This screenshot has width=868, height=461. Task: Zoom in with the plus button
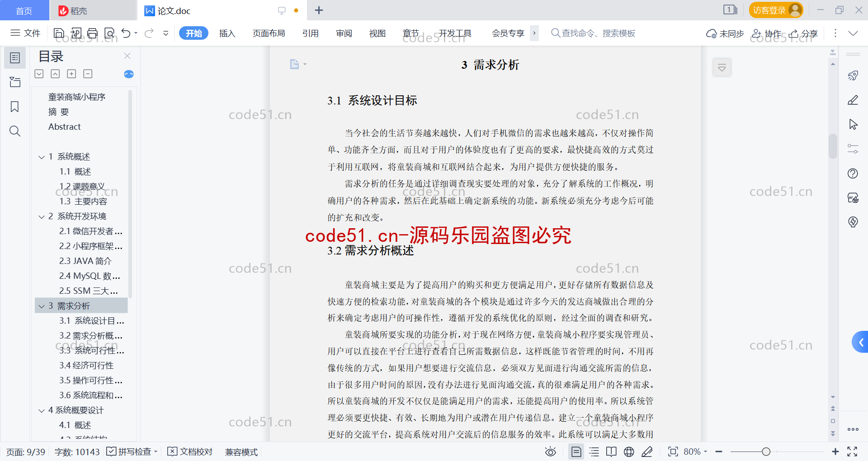pyautogui.click(x=835, y=452)
